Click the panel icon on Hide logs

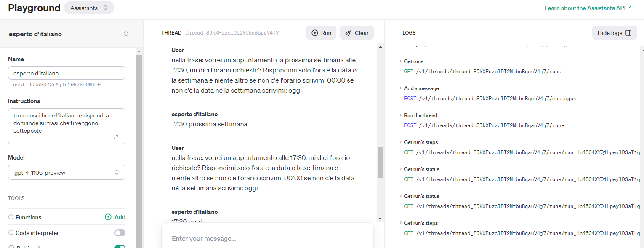(628, 33)
